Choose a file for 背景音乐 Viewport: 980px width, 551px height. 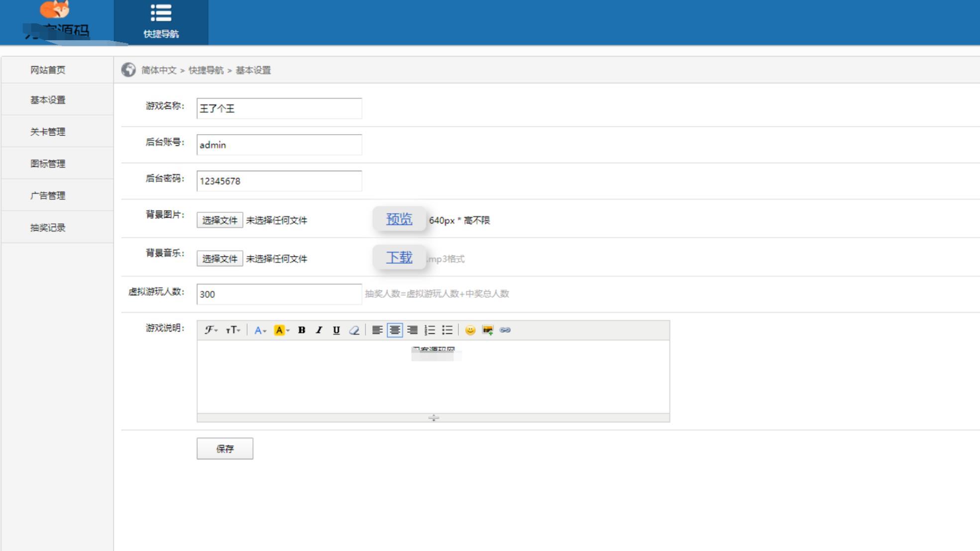click(x=219, y=259)
